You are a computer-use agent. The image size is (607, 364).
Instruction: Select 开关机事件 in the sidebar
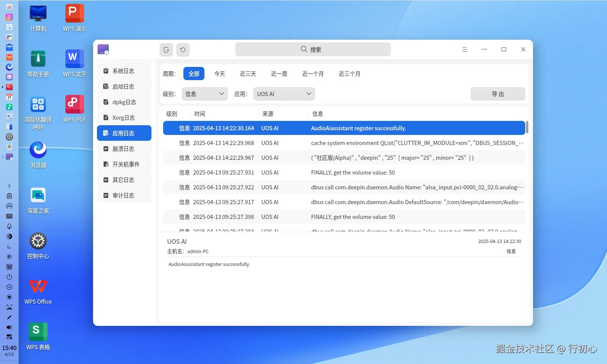tap(124, 164)
